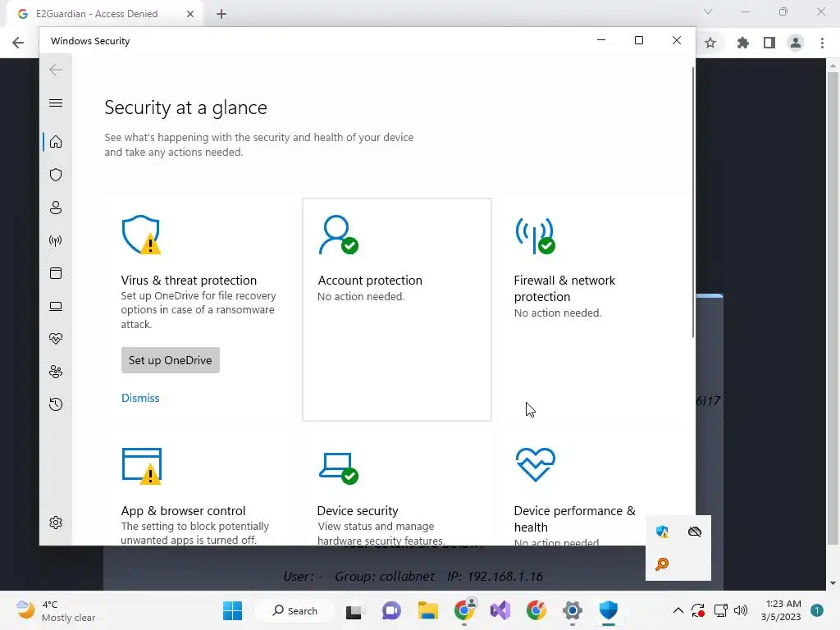Expand the hamburger navigation menu

click(56, 103)
